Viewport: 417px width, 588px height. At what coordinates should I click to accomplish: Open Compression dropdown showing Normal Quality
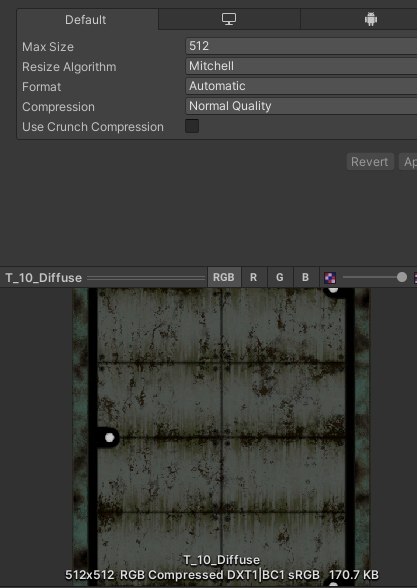tap(301, 106)
